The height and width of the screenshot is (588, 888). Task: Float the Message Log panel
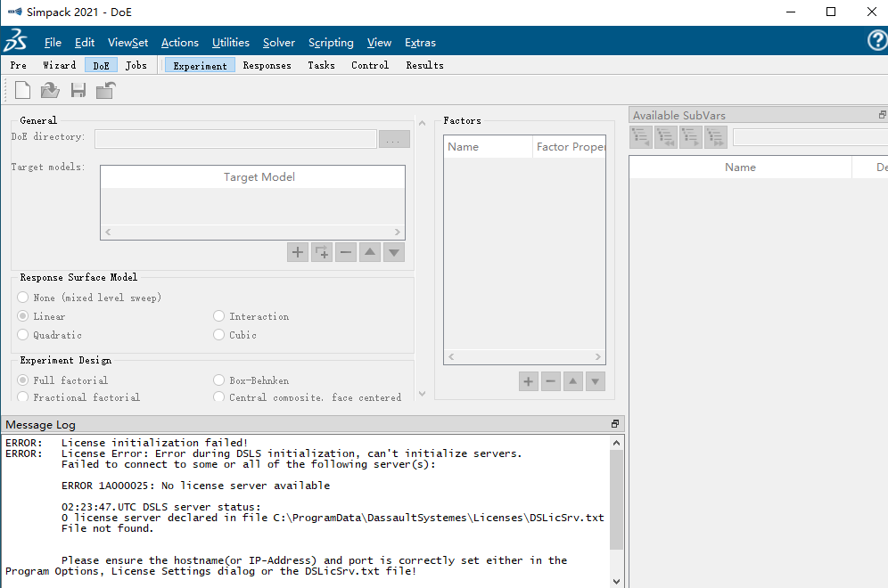click(x=614, y=424)
